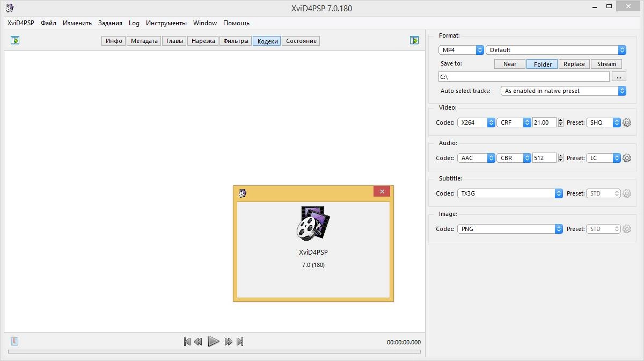This screenshot has width=644, height=361.
Task: Expand Auto select tracks dropdown
Action: coord(563,91)
